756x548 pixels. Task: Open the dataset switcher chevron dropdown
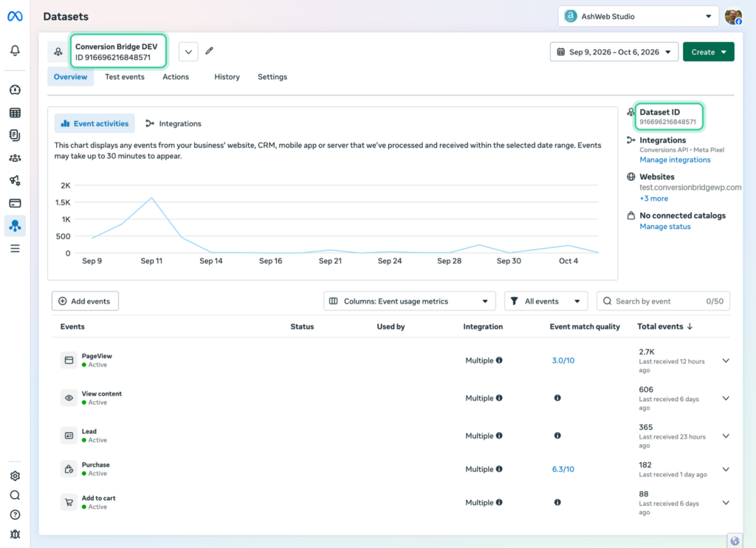[x=188, y=52]
